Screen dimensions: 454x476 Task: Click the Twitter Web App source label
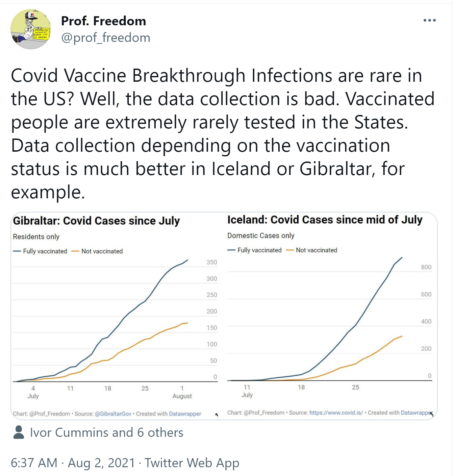192,463
